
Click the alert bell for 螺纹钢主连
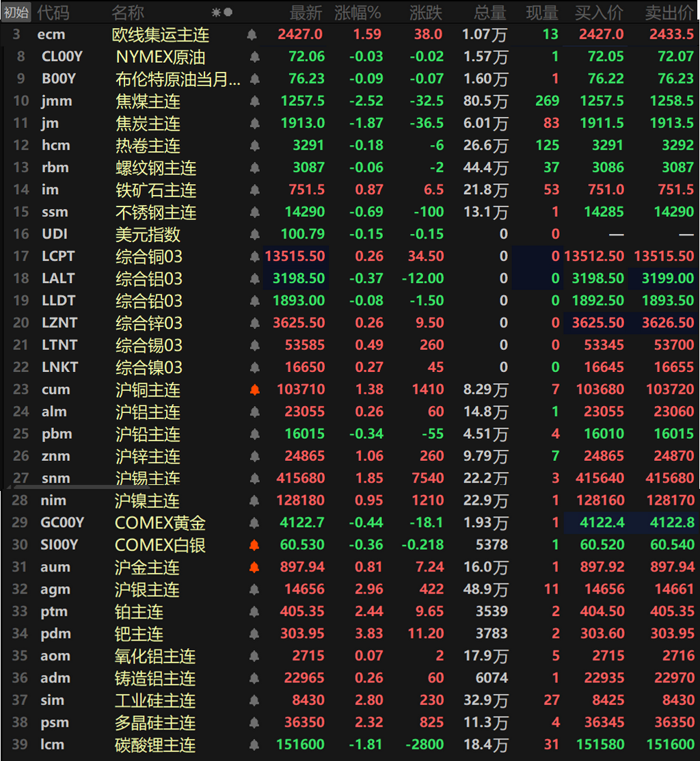(255, 168)
